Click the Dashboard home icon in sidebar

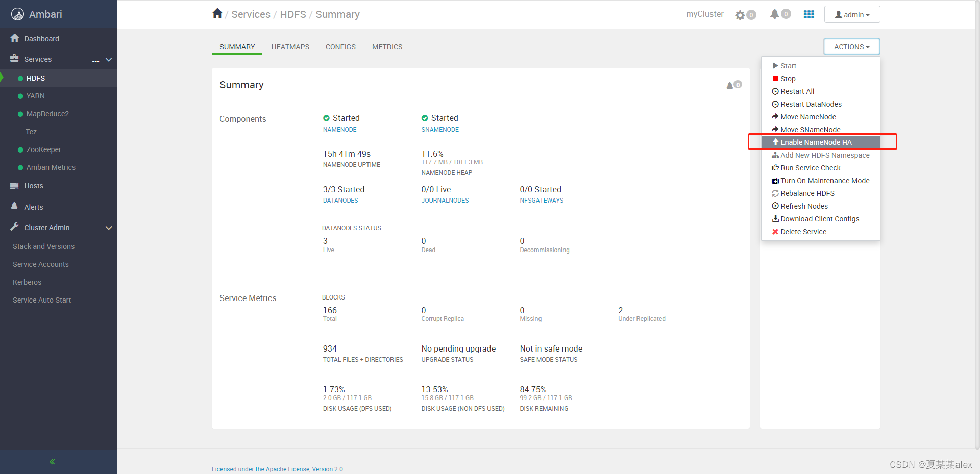coord(15,38)
